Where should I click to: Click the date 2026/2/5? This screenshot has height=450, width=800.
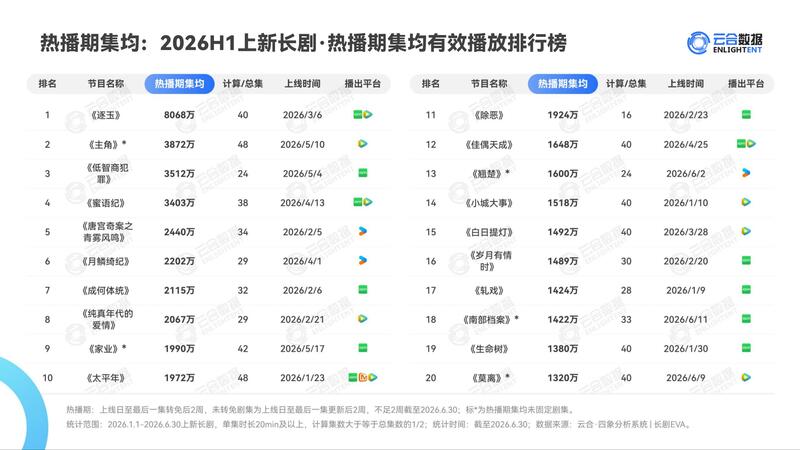click(303, 232)
